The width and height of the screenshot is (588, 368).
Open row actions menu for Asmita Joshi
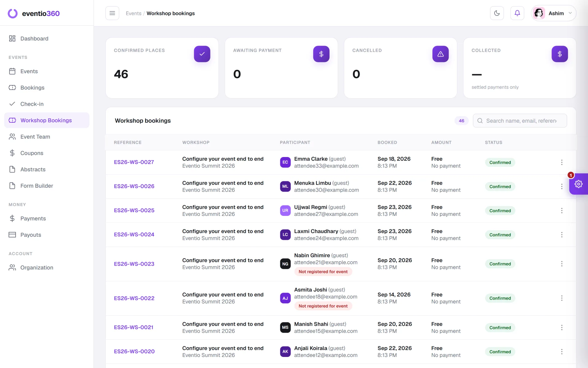pyautogui.click(x=562, y=298)
